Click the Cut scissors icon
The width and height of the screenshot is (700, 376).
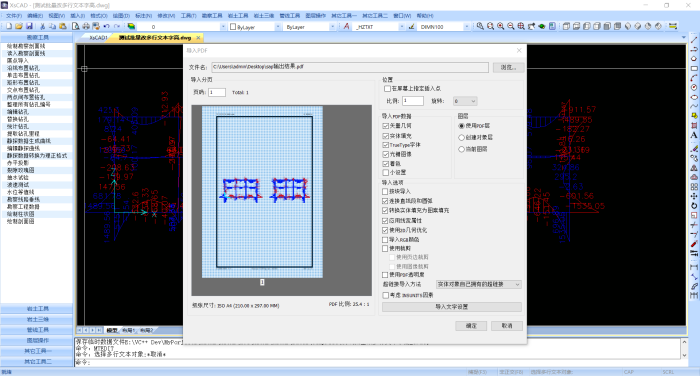coord(42,27)
